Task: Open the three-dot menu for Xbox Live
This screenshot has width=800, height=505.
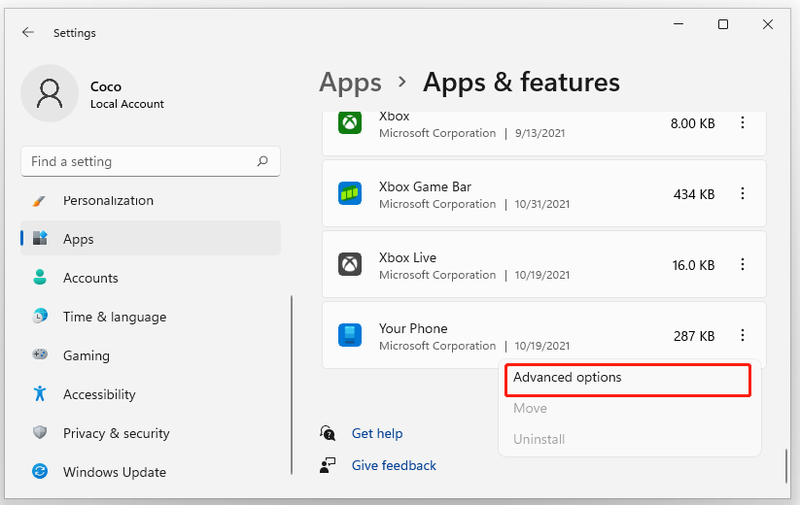Action: pyautogui.click(x=742, y=264)
